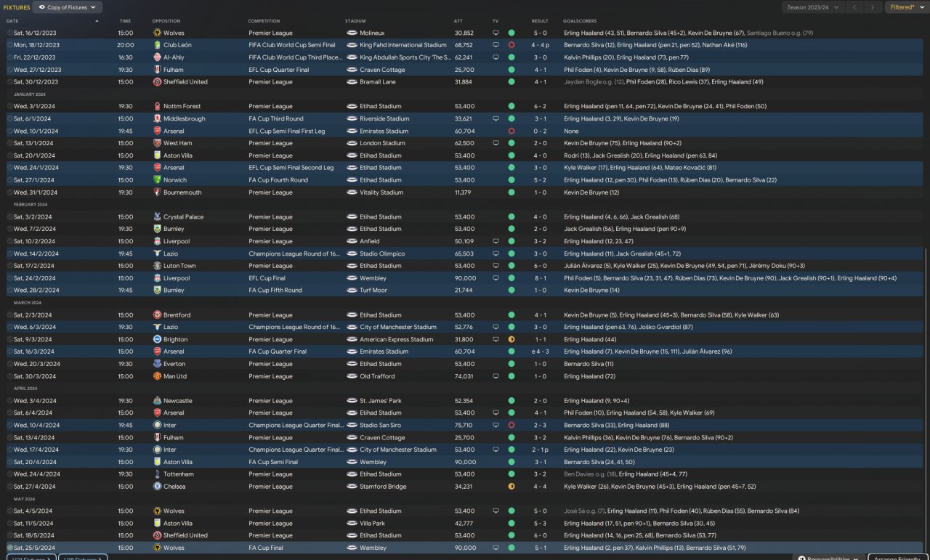The image size is (930, 560).
Task: Click the Al-Ahly club badge
Action: click(157, 57)
